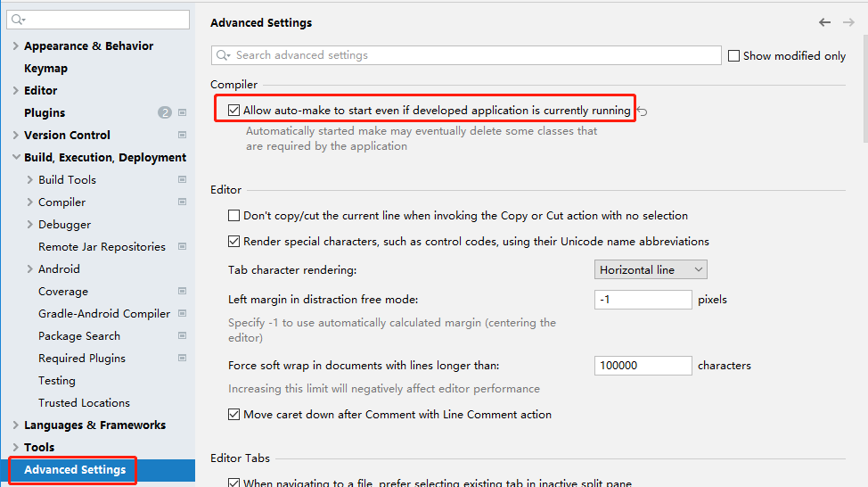Expand the Appearance & Behavior tree node
The width and height of the screenshot is (868, 487).
click(x=15, y=46)
